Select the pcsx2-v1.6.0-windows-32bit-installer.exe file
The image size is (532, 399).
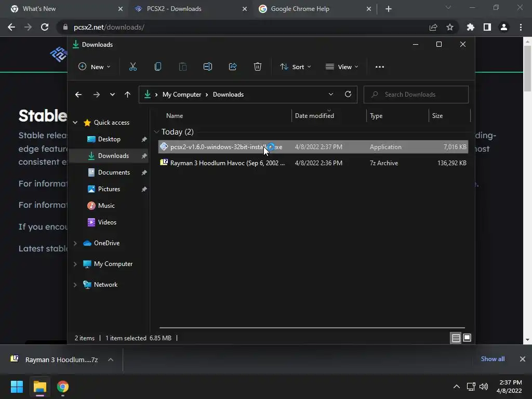pos(313,147)
